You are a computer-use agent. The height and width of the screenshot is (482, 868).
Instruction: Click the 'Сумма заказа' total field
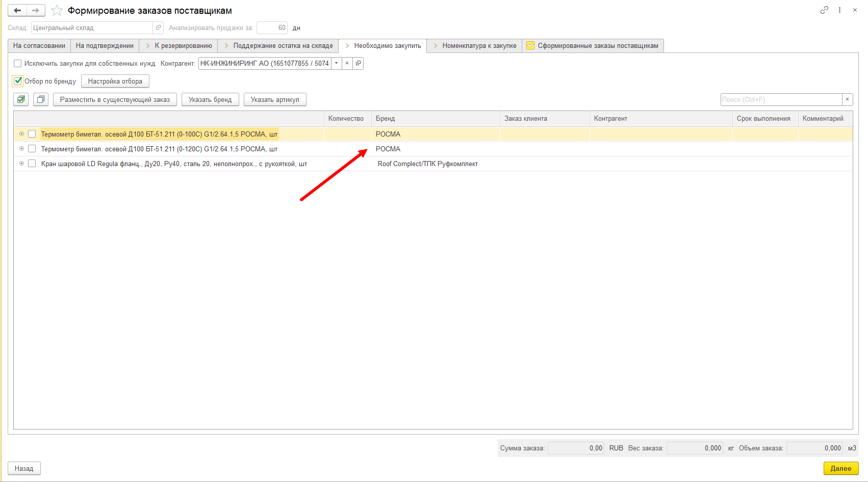click(576, 448)
